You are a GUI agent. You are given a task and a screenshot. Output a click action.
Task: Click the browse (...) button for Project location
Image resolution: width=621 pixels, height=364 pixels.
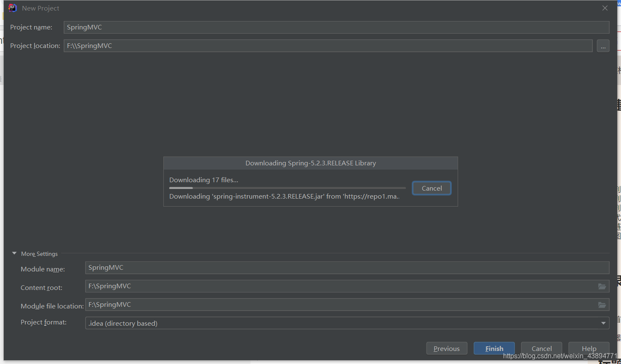point(603,46)
